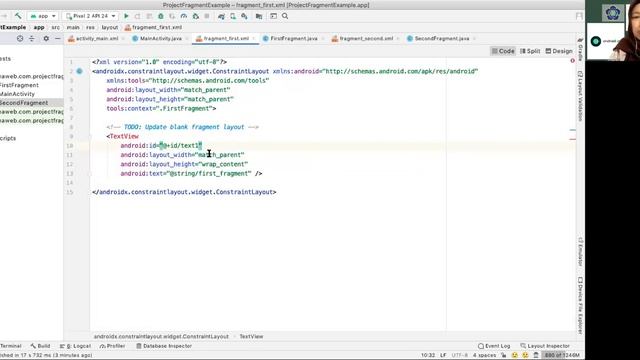
Task: Open the Build tool window
Action: pos(40,346)
